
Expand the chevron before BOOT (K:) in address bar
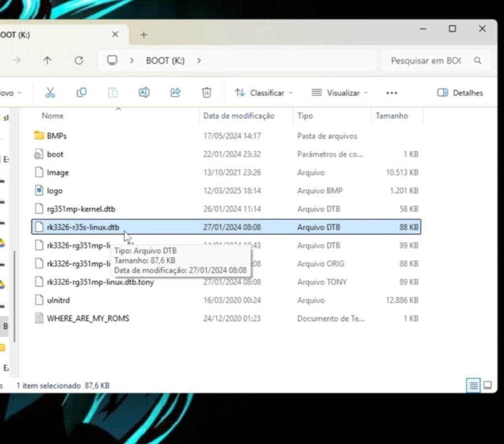pyautogui.click(x=132, y=61)
